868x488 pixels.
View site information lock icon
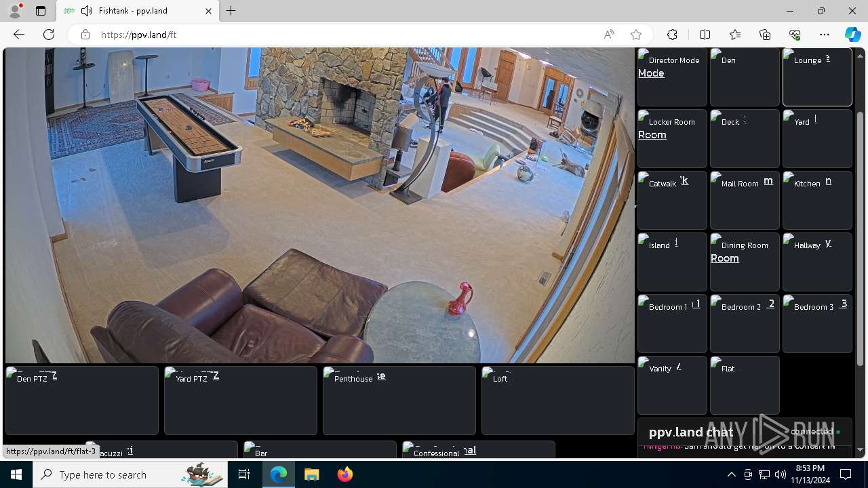(x=85, y=35)
